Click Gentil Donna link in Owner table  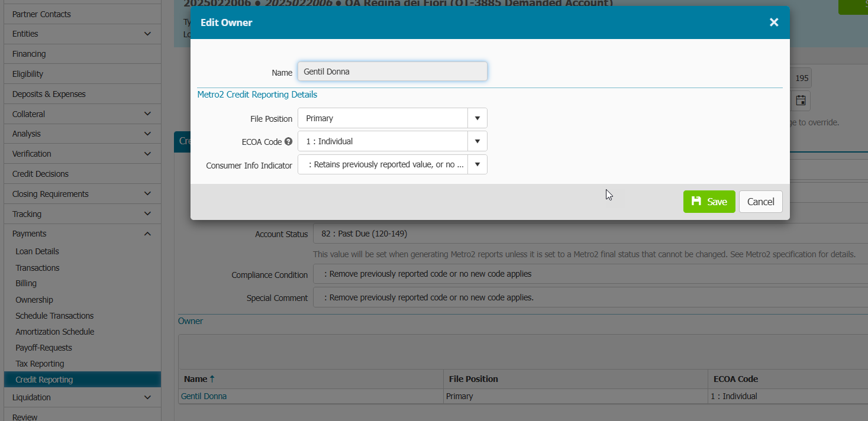click(x=204, y=396)
